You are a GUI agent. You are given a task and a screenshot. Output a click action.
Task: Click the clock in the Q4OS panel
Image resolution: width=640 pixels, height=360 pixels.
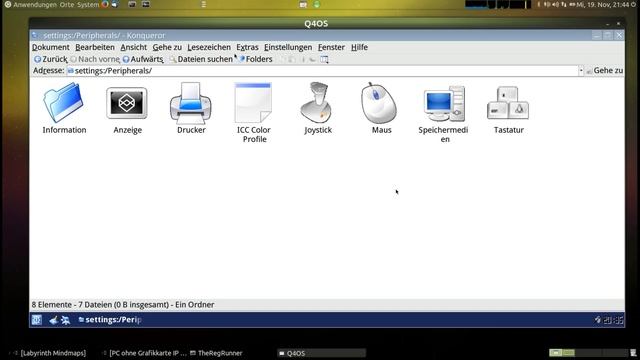[x=614, y=320]
